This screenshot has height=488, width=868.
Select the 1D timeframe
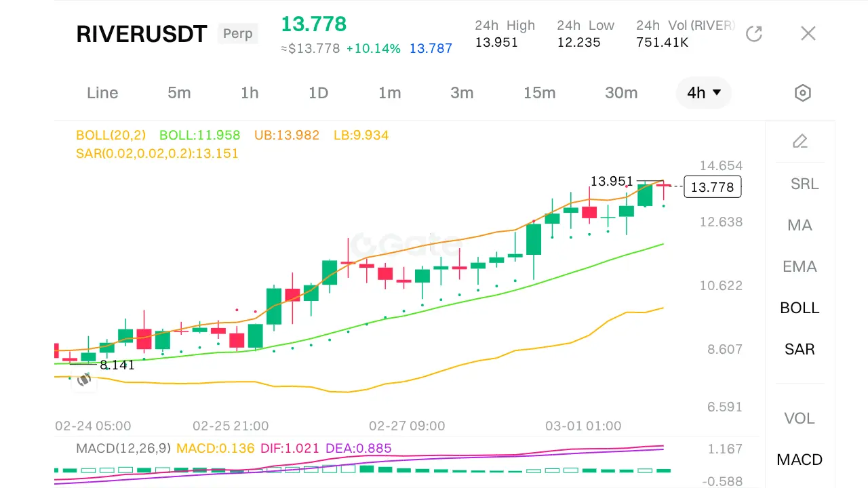(318, 93)
